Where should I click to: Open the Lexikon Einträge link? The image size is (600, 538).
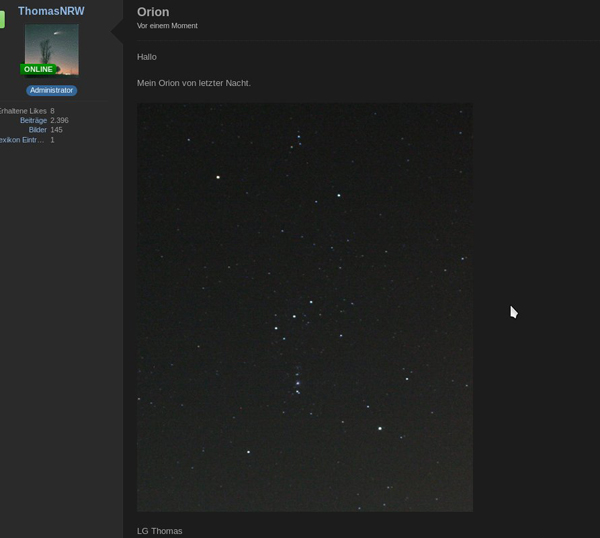(22, 140)
